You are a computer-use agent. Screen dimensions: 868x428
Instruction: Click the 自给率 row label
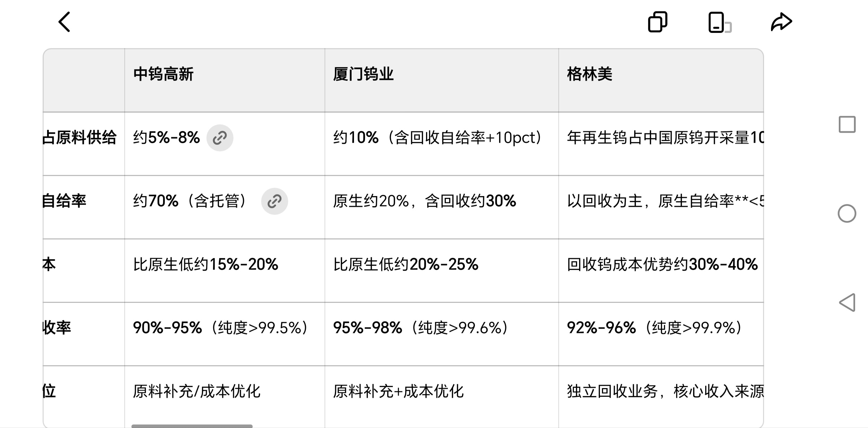(x=64, y=201)
